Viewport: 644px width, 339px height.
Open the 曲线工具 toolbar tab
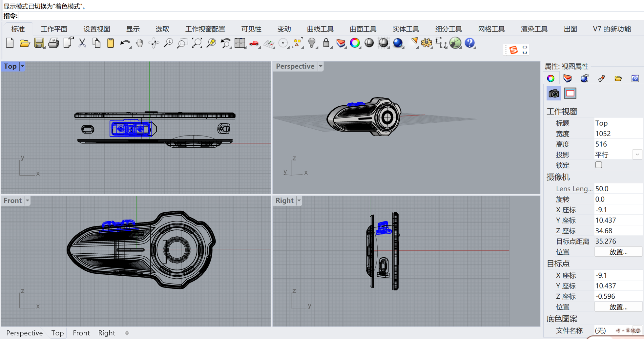(320, 29)
